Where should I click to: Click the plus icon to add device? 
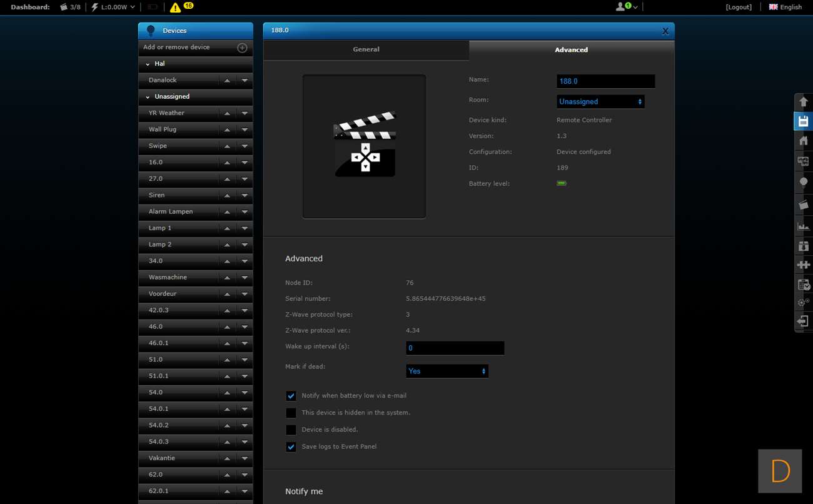[242, 48]
